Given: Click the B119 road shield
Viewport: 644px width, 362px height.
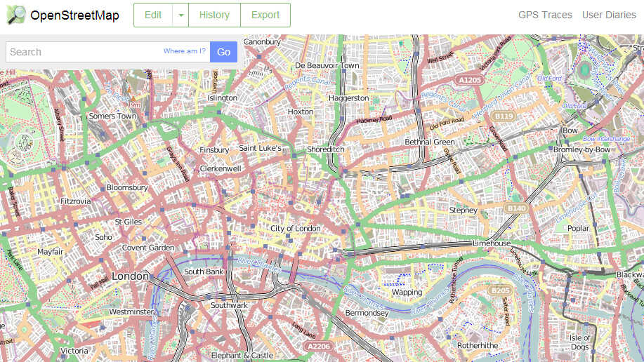Looking at the screenshot, I should click(x=504, y=116).
